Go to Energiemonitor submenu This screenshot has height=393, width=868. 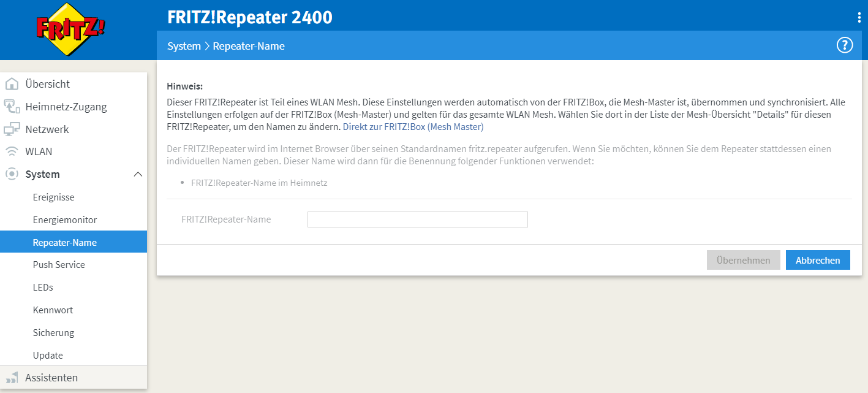click(74, 219)
